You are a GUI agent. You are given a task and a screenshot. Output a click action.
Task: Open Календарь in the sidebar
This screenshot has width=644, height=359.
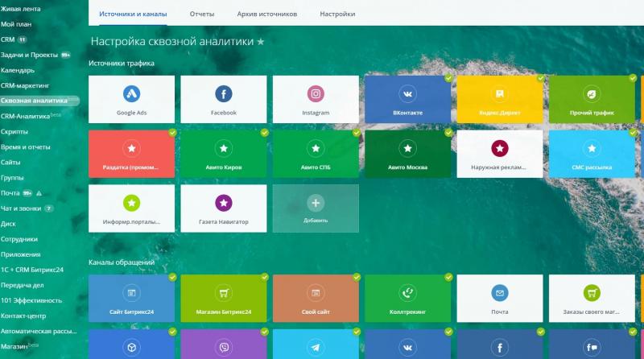pos(18,70)
